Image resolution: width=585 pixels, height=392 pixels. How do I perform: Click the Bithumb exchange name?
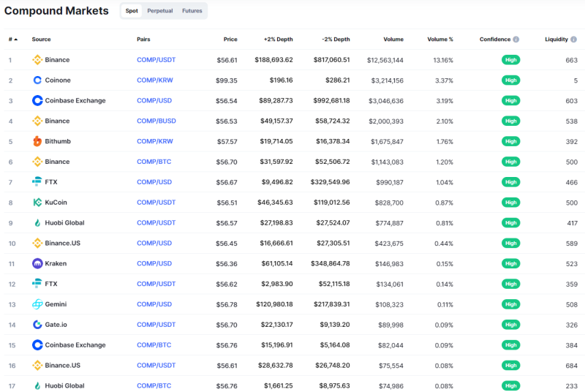coord(58,141)
